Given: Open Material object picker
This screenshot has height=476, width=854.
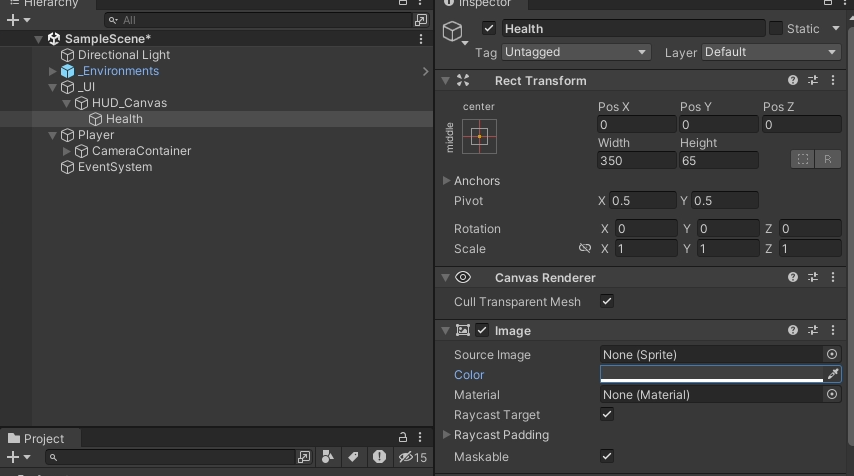Looking at the screenshot, I should [x=832, y=394].
